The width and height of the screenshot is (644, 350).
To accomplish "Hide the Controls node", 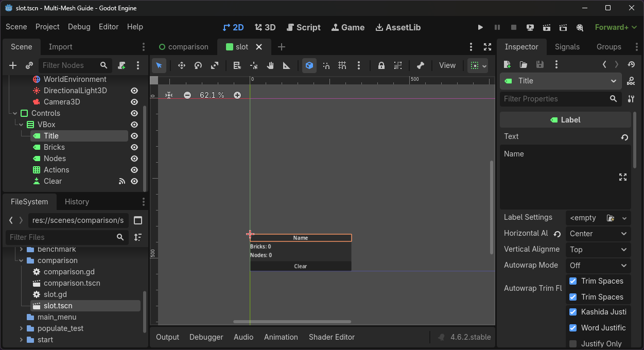I will point(134,113).
